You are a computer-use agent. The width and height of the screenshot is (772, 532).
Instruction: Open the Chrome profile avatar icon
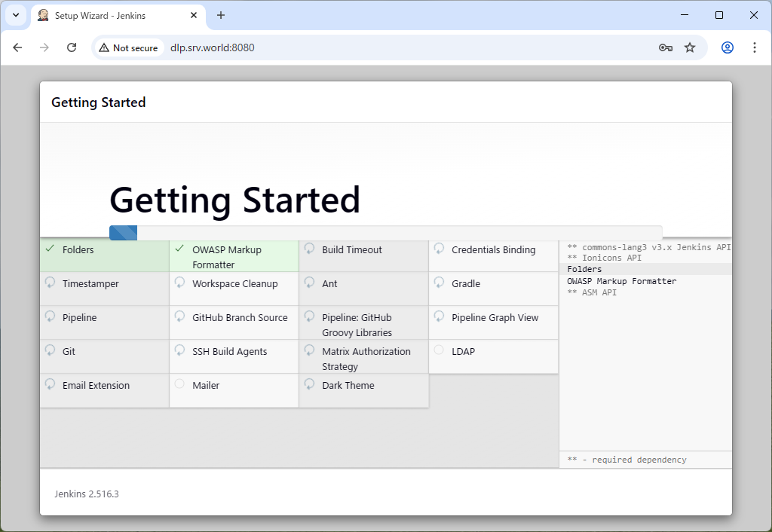728,47
